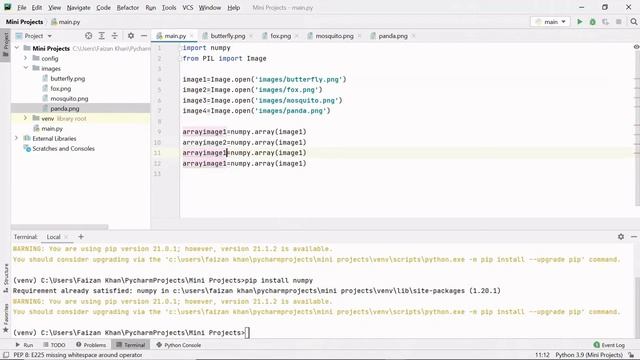Hide the Project tool window

pos(144,36)
